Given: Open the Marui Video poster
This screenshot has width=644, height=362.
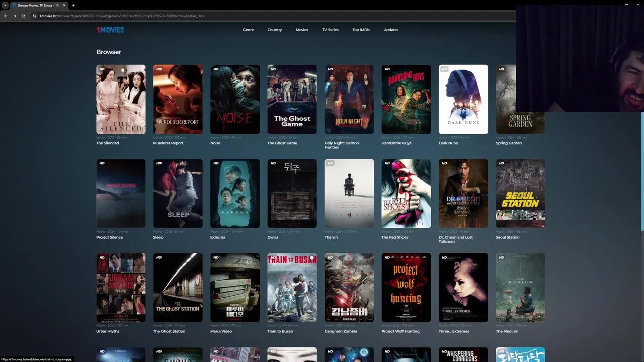Looking at the screenshot, I should 235,288.
